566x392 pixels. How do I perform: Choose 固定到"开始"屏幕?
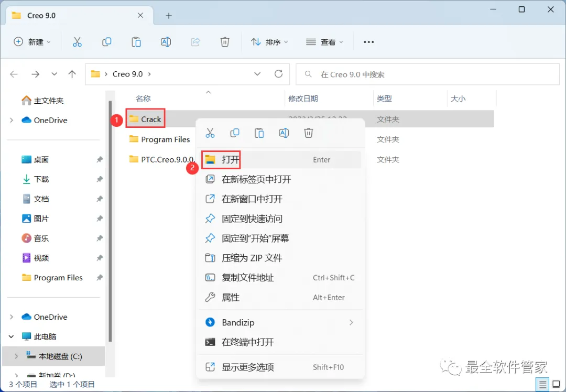click(280, 238)
